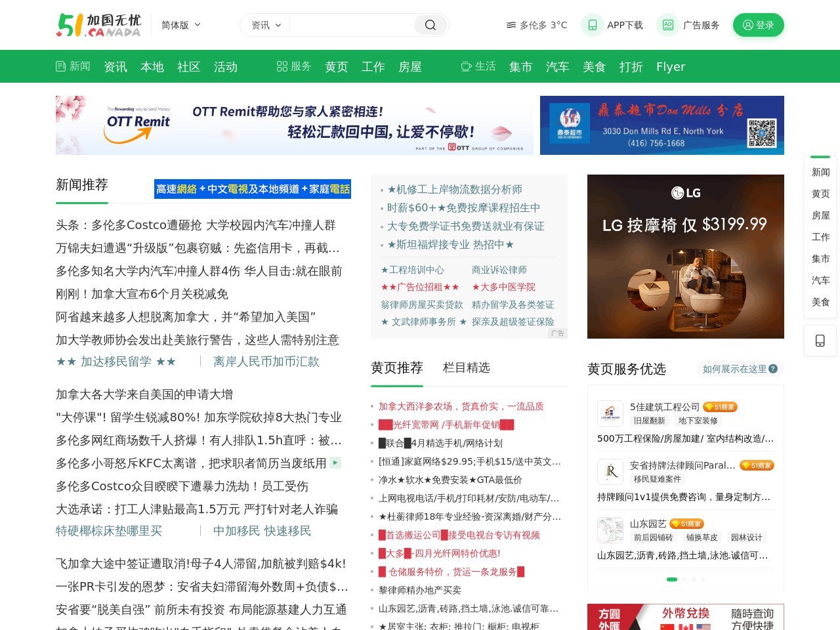Open 本地 in the green navigation bar
The width and height of the screenshot is (840, 630).
152,67
